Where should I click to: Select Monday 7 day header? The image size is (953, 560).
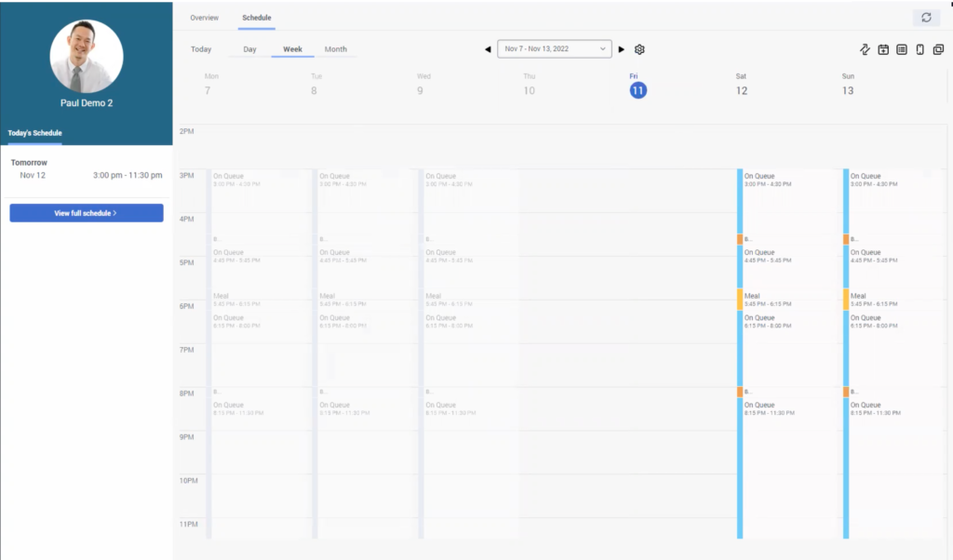(x=209, y=86)
